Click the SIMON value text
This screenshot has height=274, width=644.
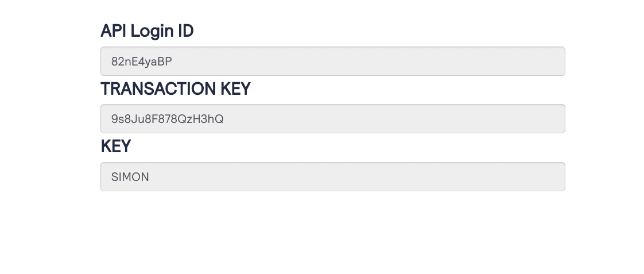[x=130, y=177]
